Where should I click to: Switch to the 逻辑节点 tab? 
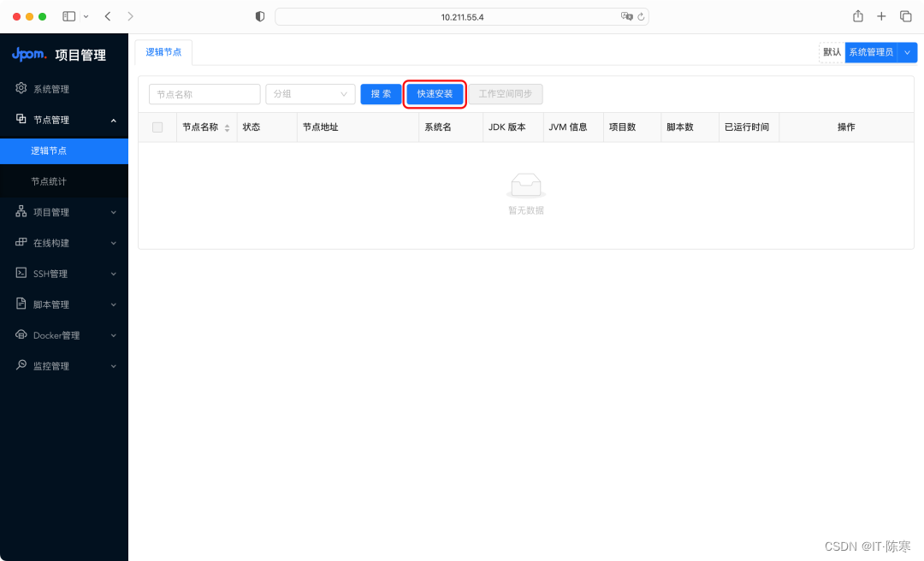click(x=163, y=52)
